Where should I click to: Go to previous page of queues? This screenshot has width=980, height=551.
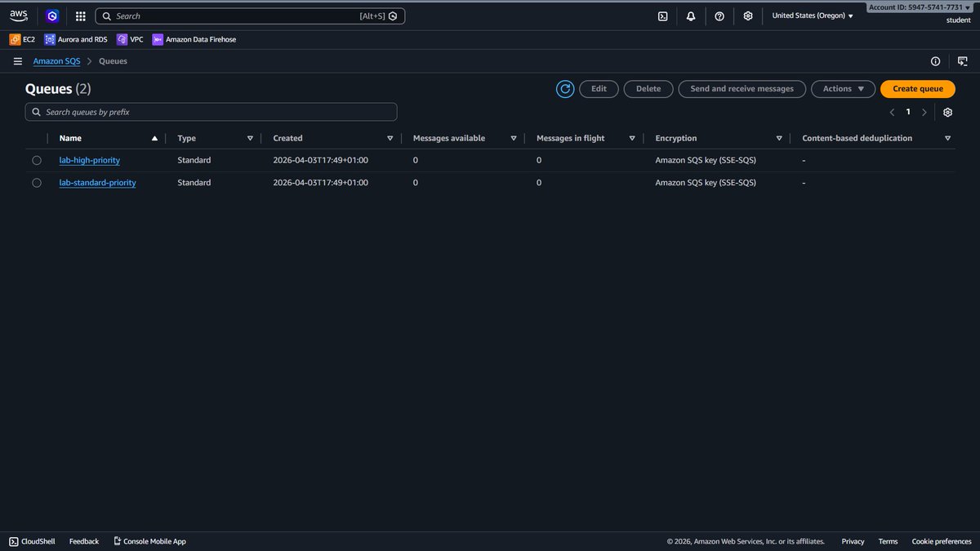[892, 112]
